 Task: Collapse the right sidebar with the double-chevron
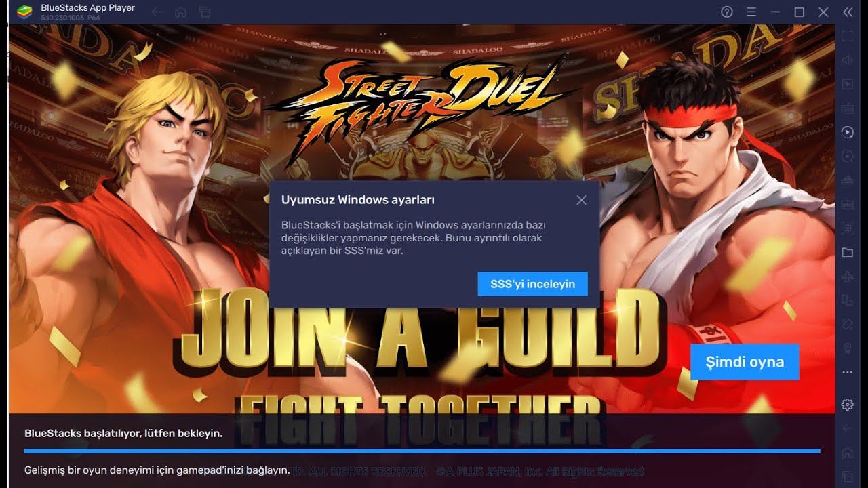(x=848, y=12)
